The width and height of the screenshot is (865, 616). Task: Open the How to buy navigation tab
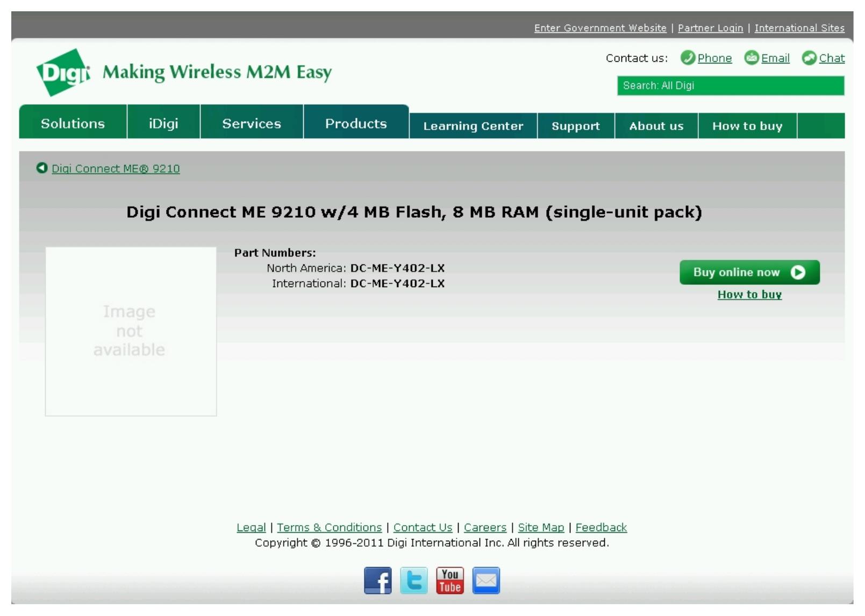tap(747, 126)
